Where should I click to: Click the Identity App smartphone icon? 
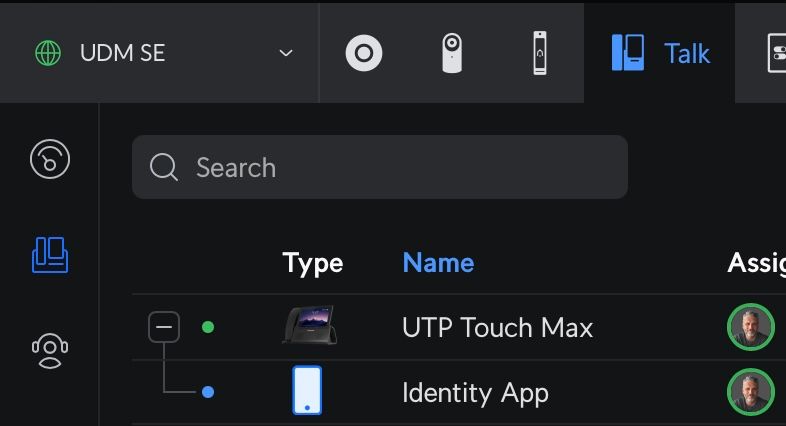tap(307, 391)
